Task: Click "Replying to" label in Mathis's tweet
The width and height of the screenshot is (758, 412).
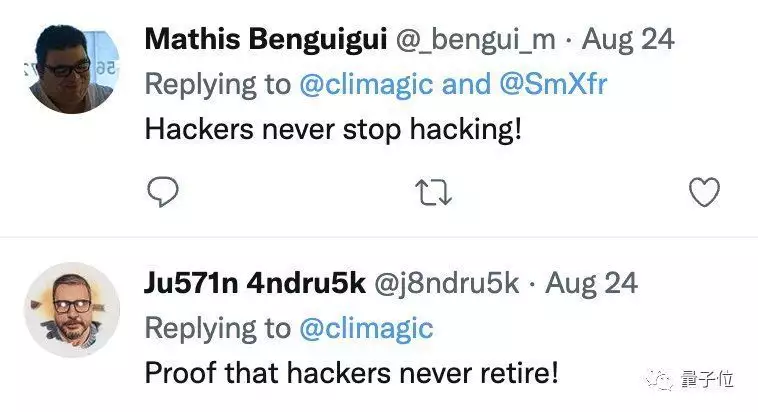Action: pos(217,84)
